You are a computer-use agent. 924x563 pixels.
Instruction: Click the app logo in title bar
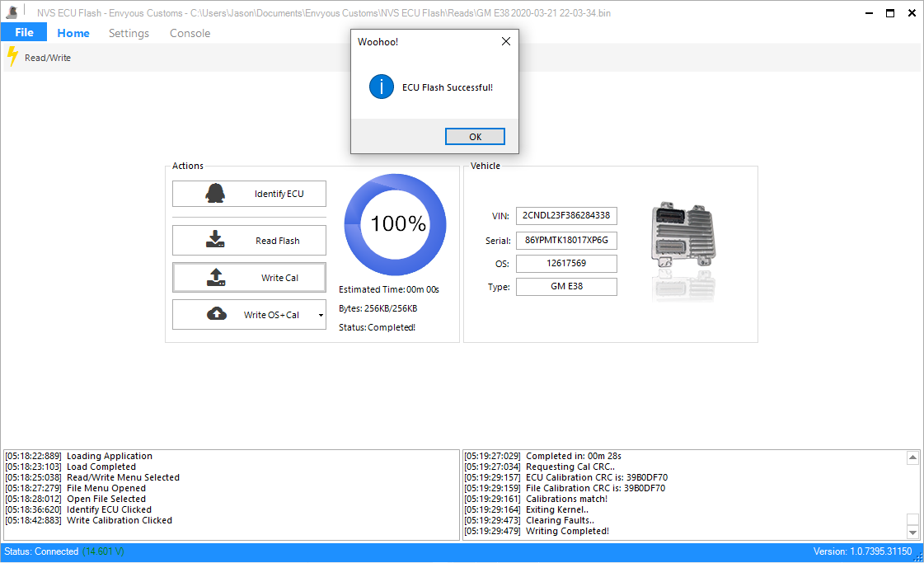(12, 12)
